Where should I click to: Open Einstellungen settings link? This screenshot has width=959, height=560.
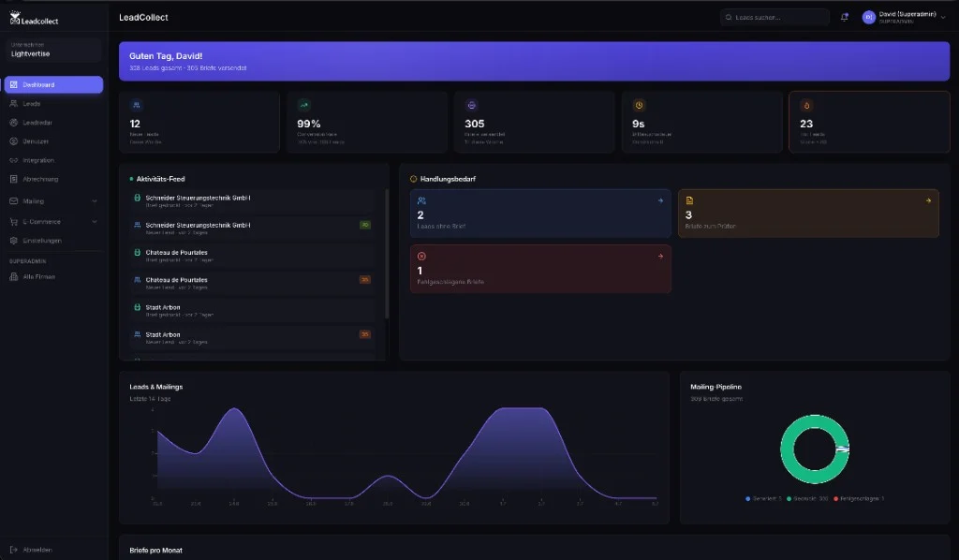point(53,241)
